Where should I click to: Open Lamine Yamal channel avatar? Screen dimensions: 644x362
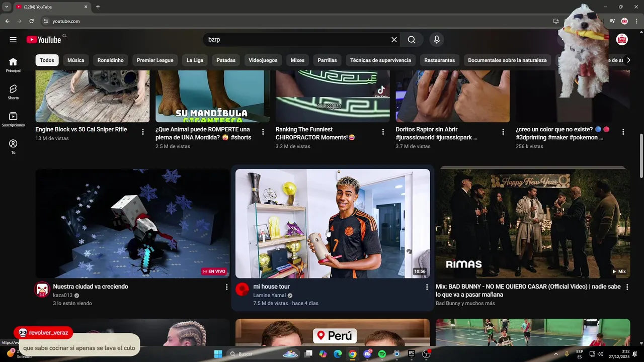[243, 289]
